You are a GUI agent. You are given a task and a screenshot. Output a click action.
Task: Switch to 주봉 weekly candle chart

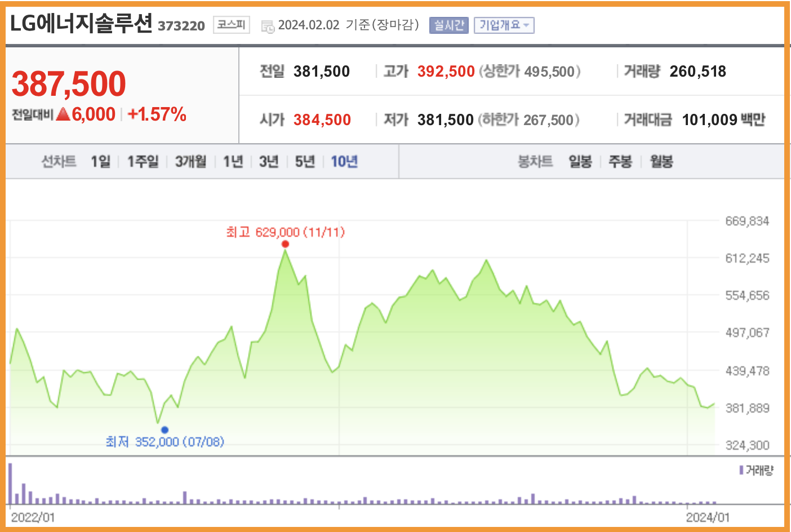click(x=620, y=162)
